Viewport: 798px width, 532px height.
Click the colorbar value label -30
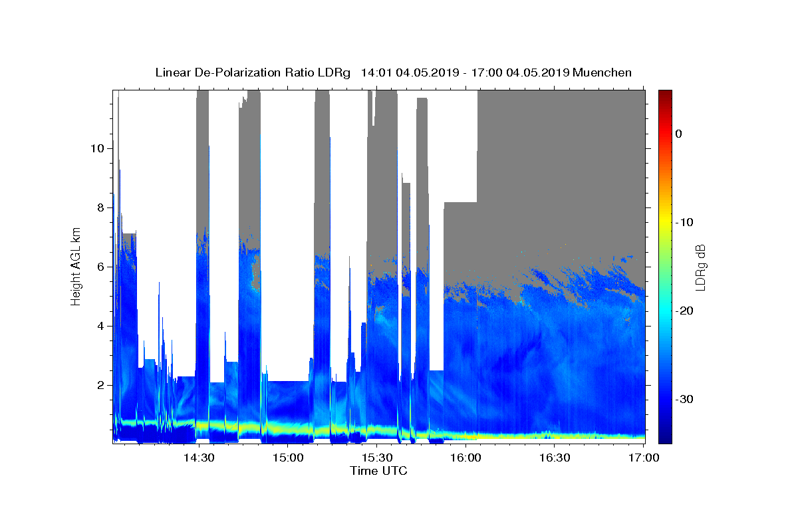pos(684,399)
